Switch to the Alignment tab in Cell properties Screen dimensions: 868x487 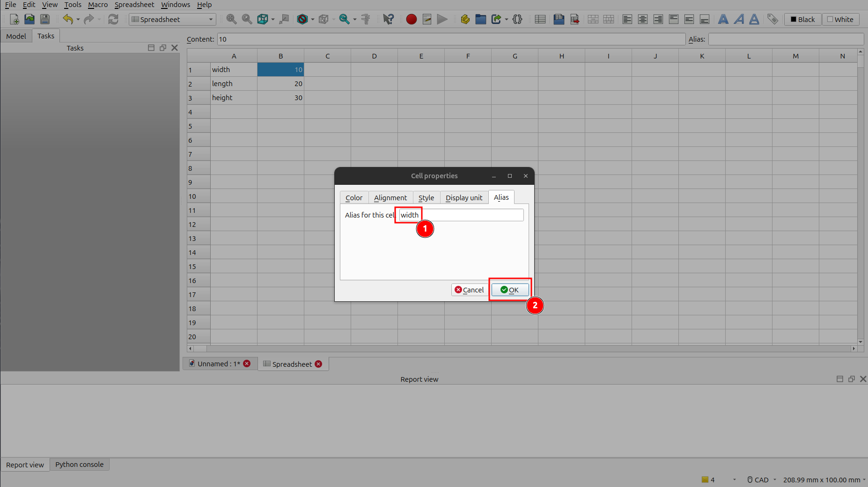pyautogui.click(x=390, y=197)
